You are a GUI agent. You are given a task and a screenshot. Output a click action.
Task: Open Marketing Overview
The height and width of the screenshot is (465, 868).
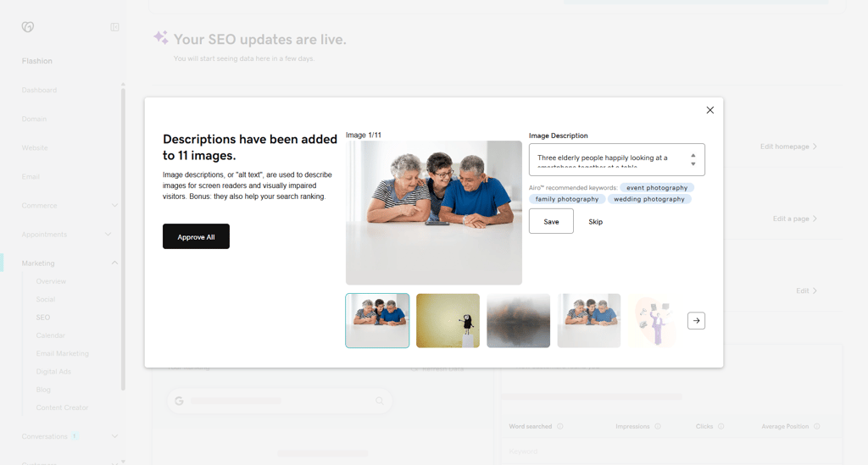point(51,281)
